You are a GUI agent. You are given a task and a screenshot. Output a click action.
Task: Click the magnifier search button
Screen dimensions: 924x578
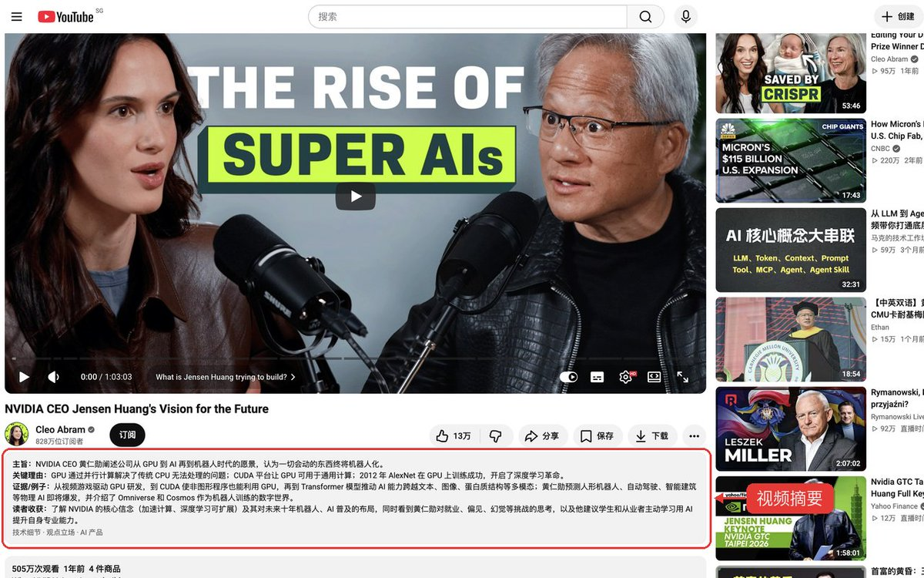[x=645, y=16]
